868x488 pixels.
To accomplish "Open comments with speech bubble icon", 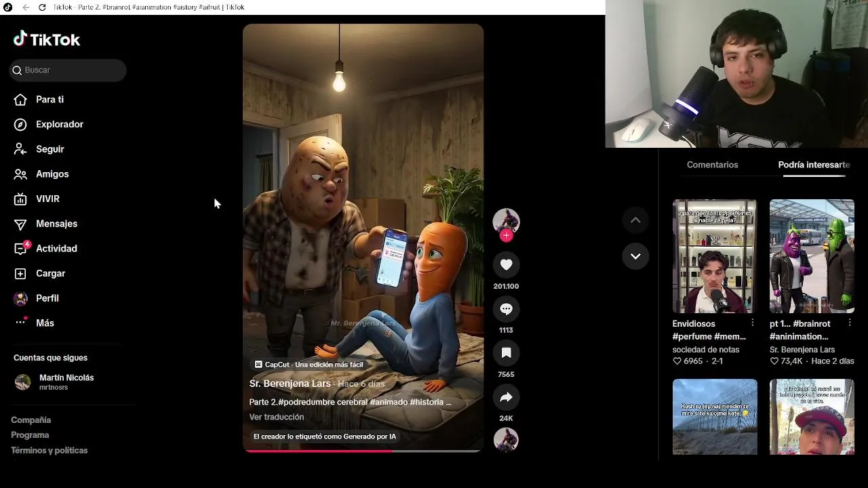I will coord(506,309).
